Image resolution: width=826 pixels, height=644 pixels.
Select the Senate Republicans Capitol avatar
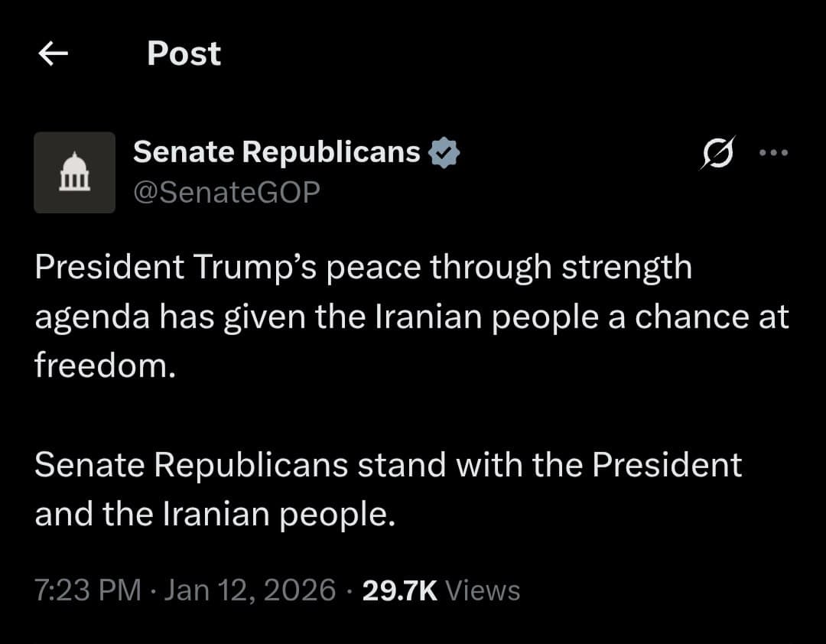(74, 172)
